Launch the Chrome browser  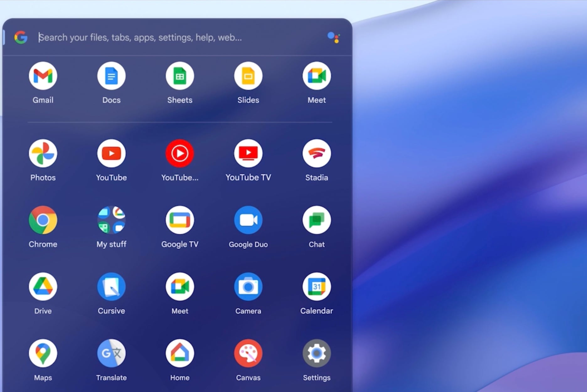(x=43, y=220)
